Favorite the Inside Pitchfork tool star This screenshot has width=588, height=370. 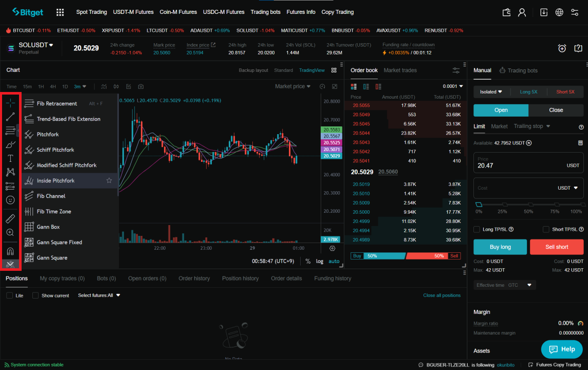click(109, 181)
